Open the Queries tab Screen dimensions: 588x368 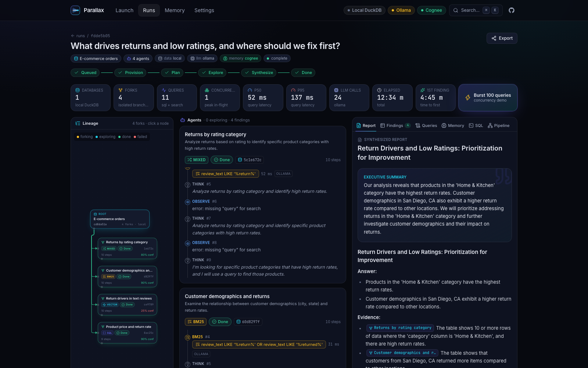[426, 125]
